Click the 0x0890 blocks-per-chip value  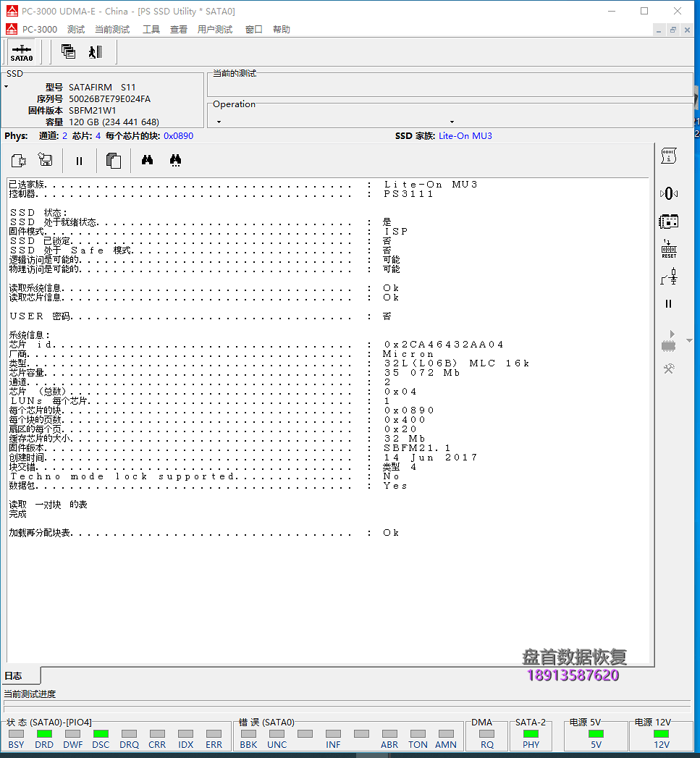[x=178, y=136]
